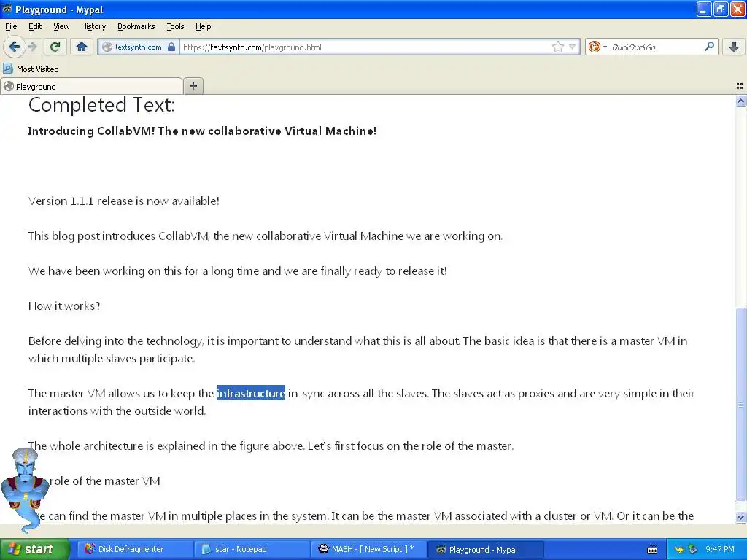Click the forward navigation arrow

tap(32, 47)
